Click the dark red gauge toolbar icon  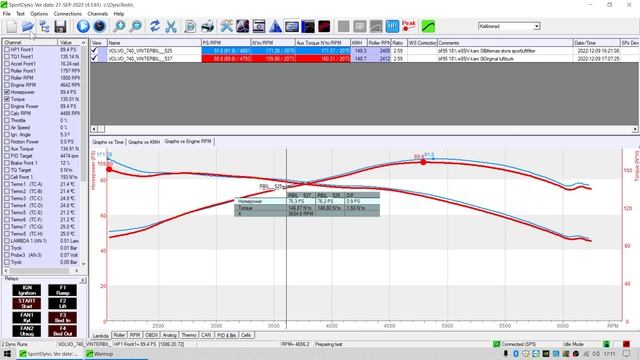point(324,27)
